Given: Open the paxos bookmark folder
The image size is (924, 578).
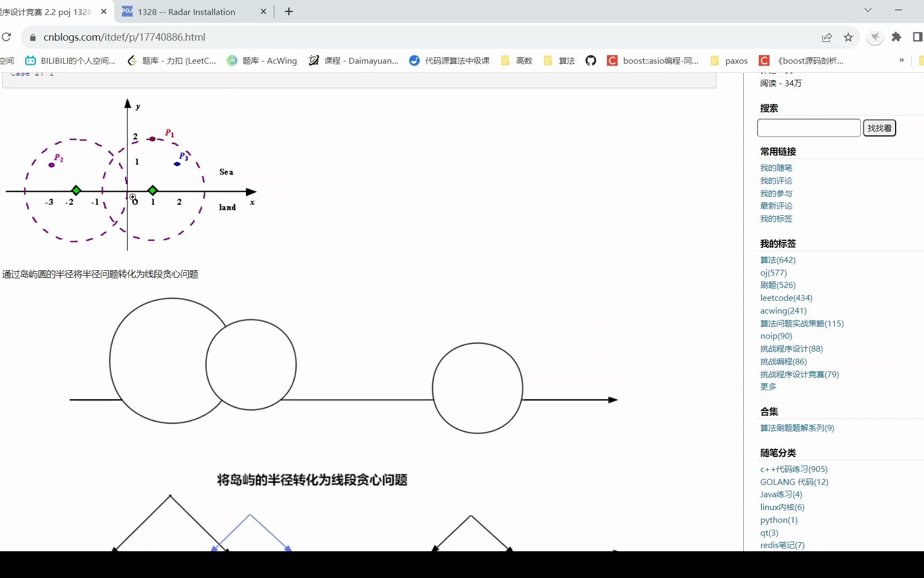Looking at the screenshot, I should pos(729,60).
